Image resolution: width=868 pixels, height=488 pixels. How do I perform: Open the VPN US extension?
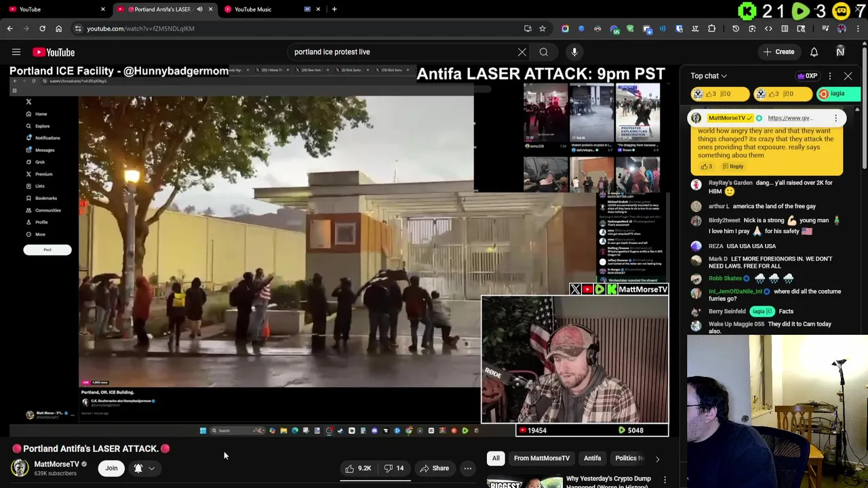(614, 28)
